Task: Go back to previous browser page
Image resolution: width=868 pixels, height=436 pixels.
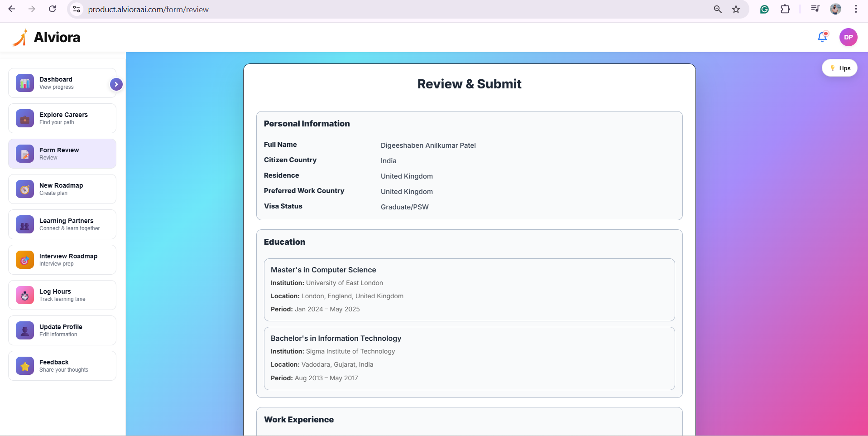Action: coord(12,9)
